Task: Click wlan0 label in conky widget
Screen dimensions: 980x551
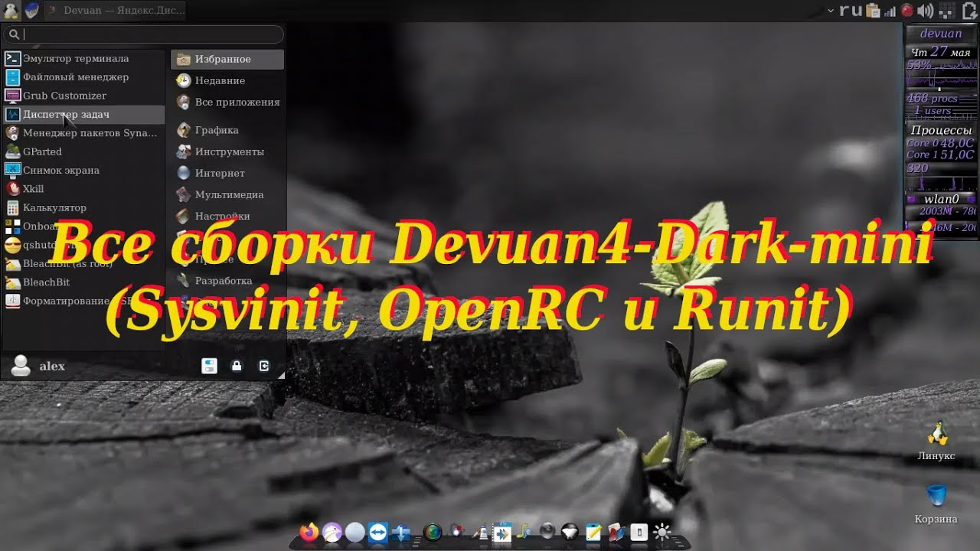Action: (941, 199)
